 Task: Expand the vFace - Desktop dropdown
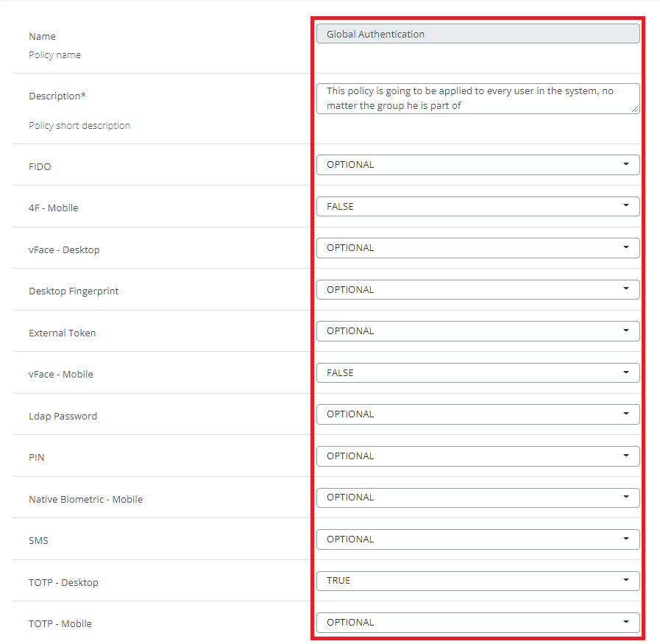(x=478, y=248)
